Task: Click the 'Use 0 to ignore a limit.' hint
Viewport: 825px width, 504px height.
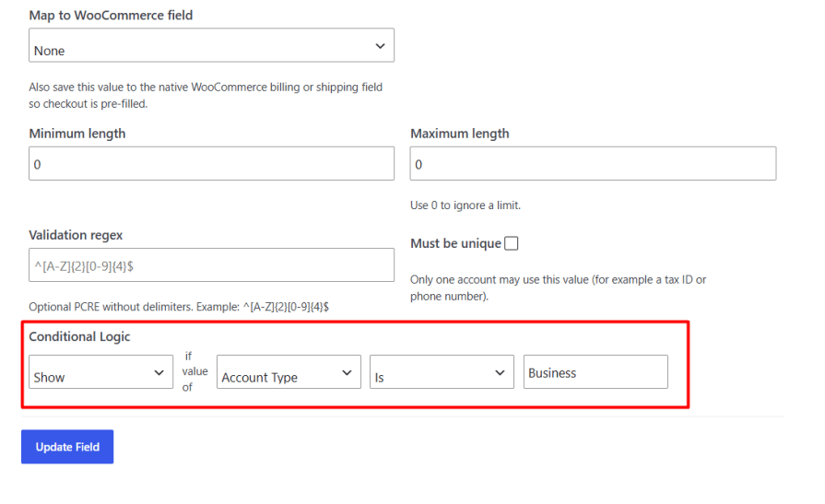Action: point(466,205)
